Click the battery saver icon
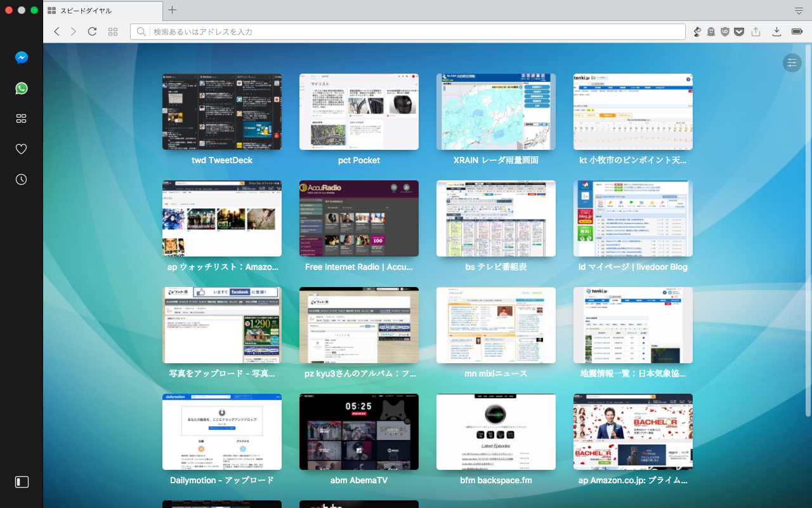The height and width of the screenshot is (508, 812). coord(797,32)
